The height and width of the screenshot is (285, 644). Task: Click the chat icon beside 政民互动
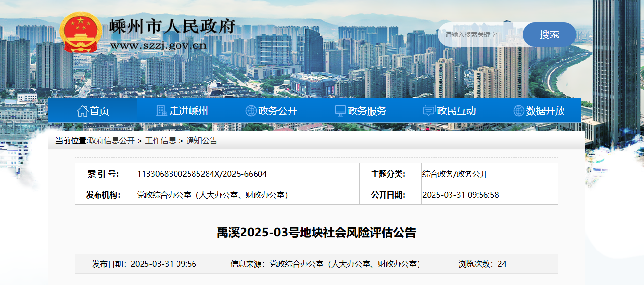point(429,111)
